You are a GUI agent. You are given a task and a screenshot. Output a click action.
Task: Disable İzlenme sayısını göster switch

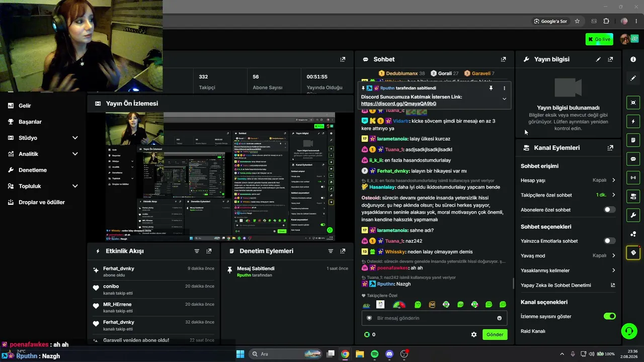609,316
